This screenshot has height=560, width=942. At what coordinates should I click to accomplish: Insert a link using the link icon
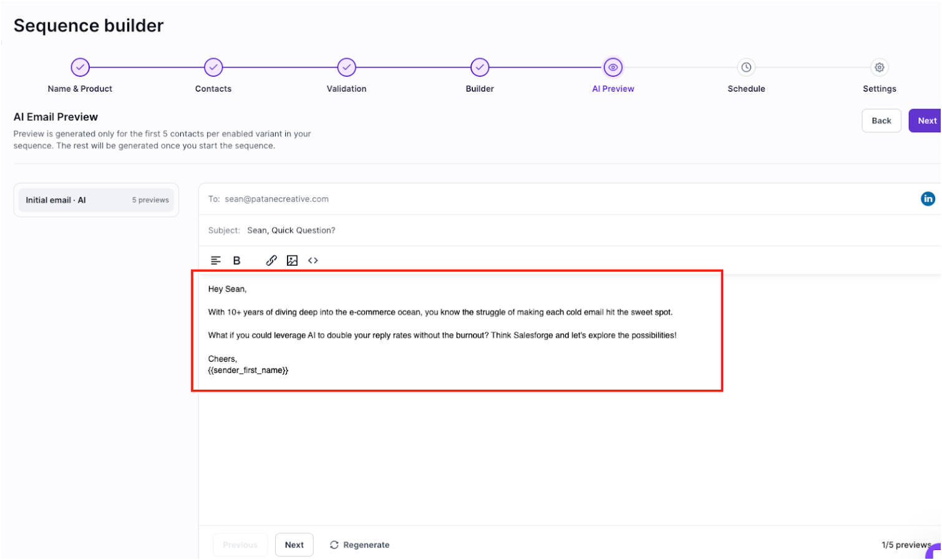click(271, 261)
